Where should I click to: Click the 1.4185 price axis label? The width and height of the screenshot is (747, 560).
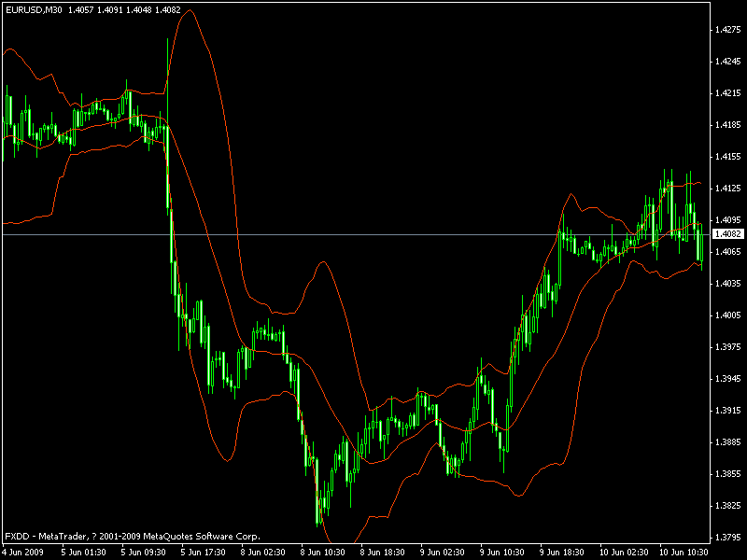tap(728, 125)
